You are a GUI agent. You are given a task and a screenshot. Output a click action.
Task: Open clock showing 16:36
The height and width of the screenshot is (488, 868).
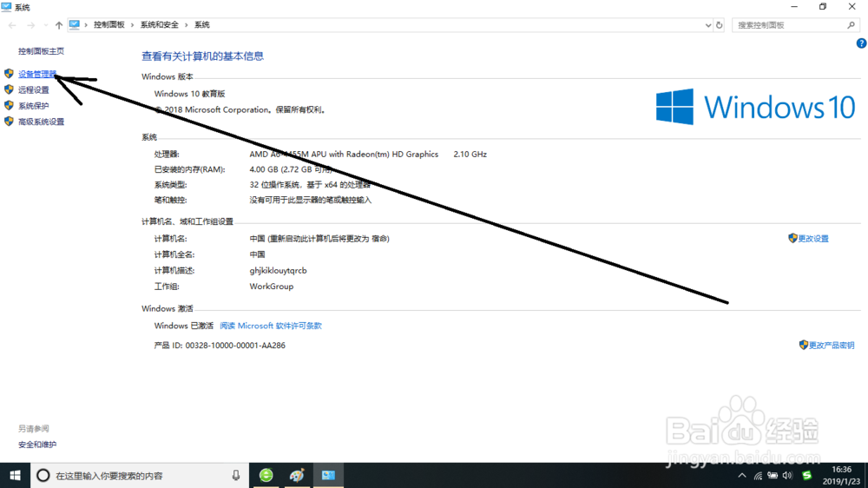pos(841,475)
